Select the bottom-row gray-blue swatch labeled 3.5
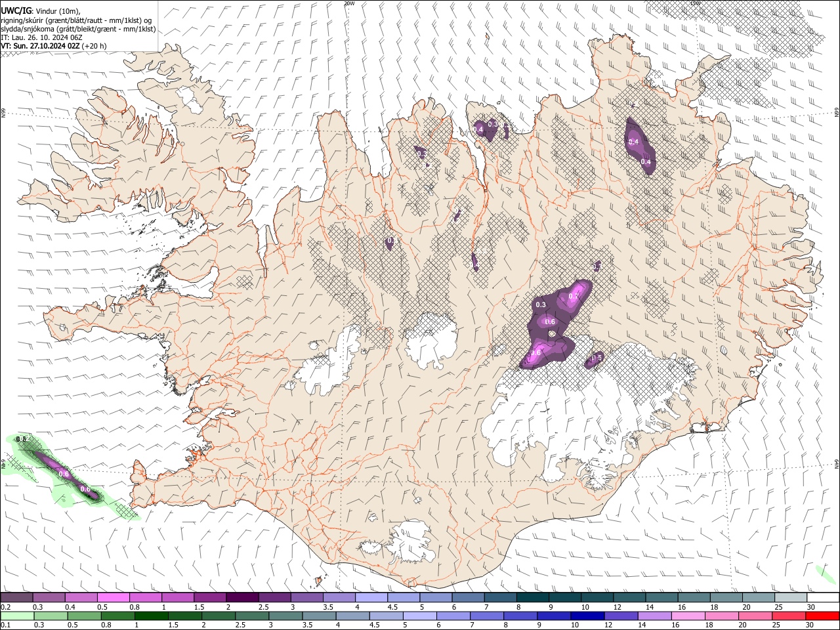 pyautogui.click(x=318, y=616)
